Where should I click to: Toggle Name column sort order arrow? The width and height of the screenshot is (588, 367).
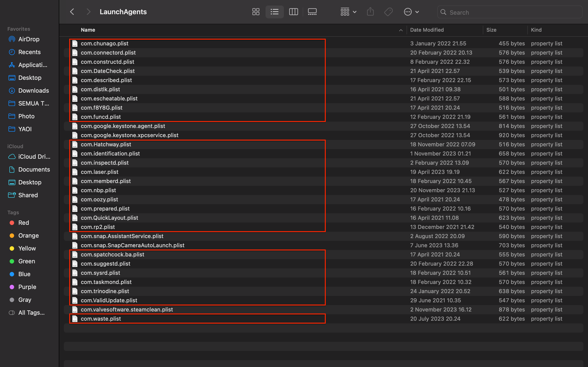401,30
